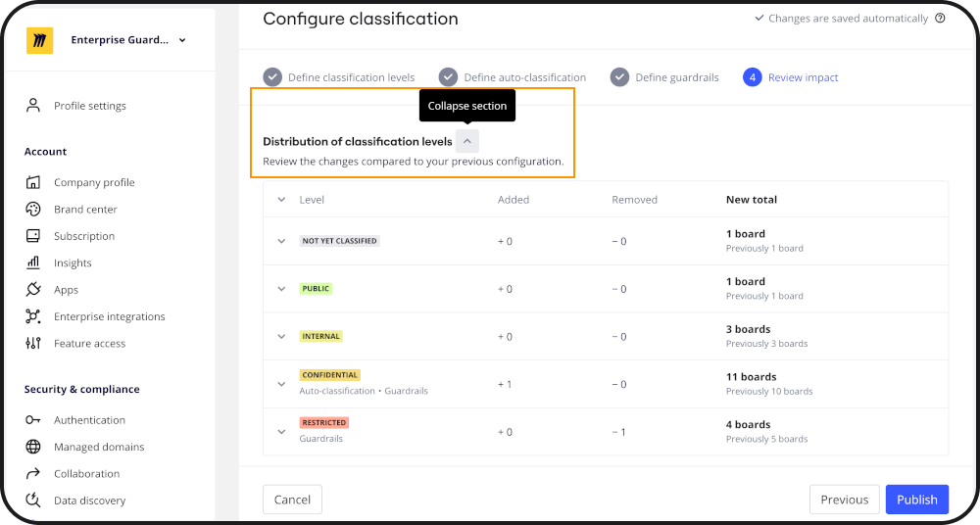Expand the Not Yet Classified row
The image size is (980, 525).
pos(281,241)
